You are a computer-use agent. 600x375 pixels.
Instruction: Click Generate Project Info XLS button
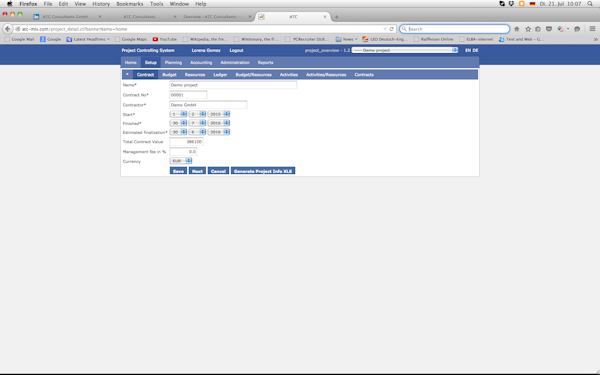point(263,171)
